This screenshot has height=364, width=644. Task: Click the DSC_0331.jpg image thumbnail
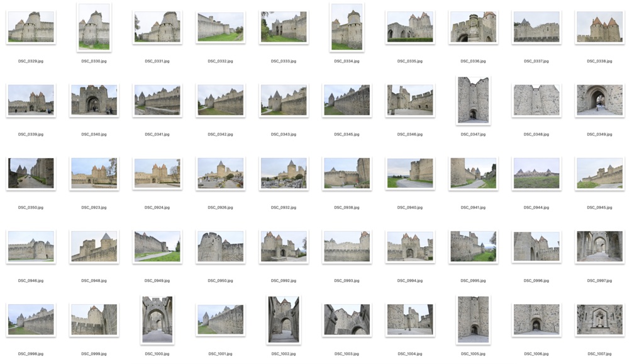(x=157, y=26)
